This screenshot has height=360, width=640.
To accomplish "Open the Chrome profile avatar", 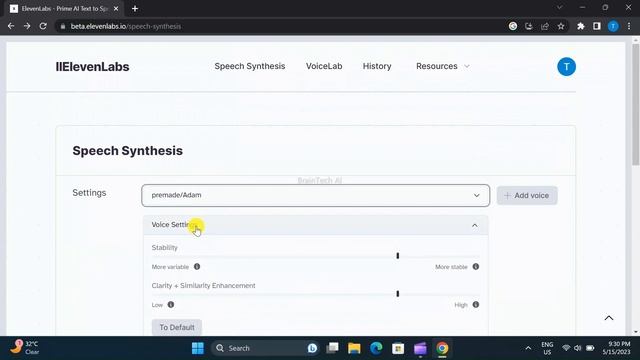I will point(613,26).
